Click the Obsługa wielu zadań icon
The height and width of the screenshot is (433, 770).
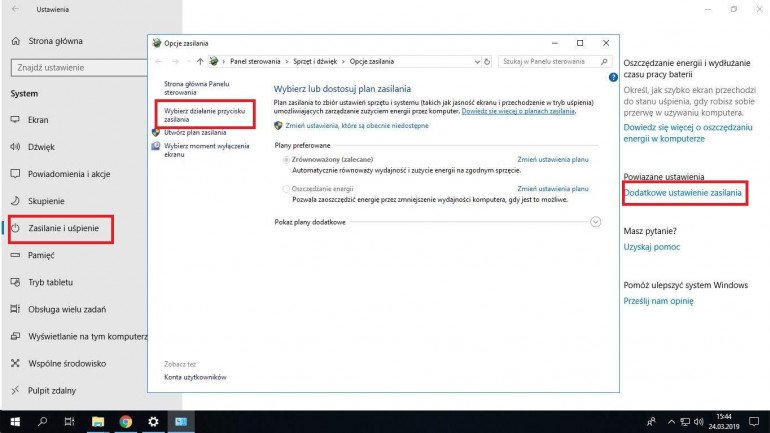pyautogui.click(x=15, y=309)
